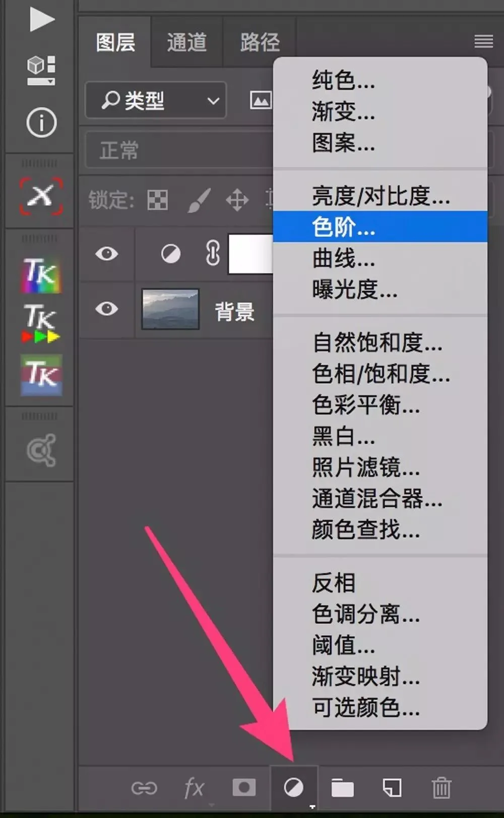Choose 渐变... from the menu

click(380, 111)
